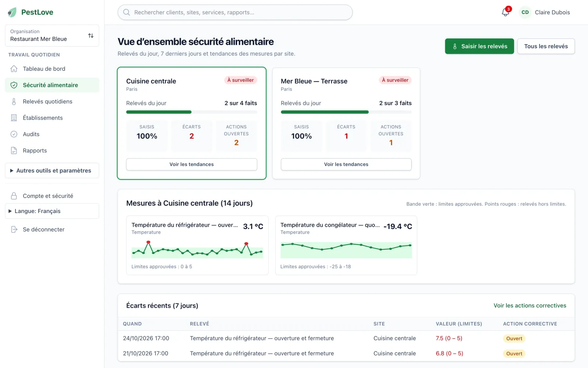Click the Établissements building icon
The image size is (588, 368).
[x=14, y=118]
